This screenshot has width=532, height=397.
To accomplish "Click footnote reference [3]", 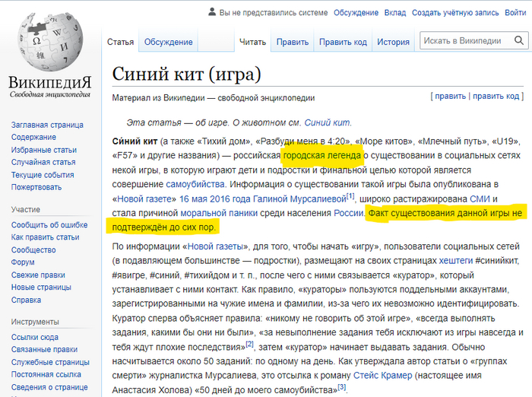I will 342,387.
